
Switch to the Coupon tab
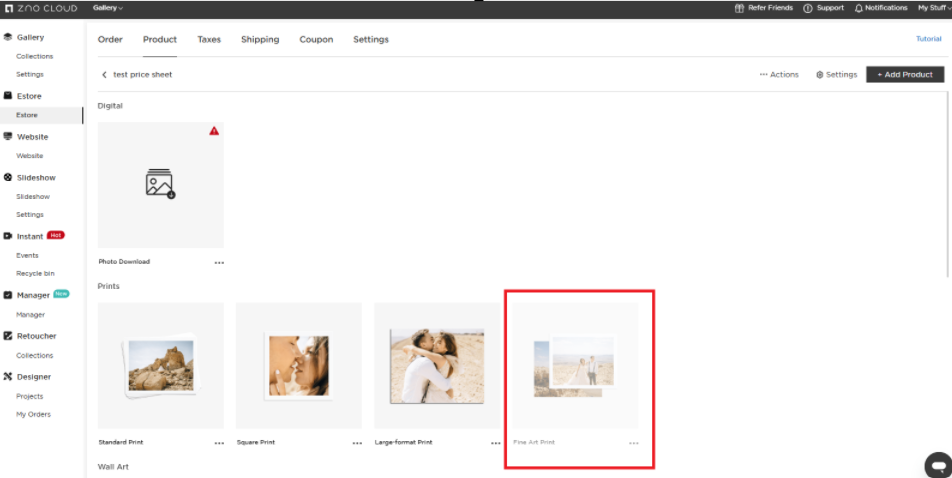click(x=316, y=40)
